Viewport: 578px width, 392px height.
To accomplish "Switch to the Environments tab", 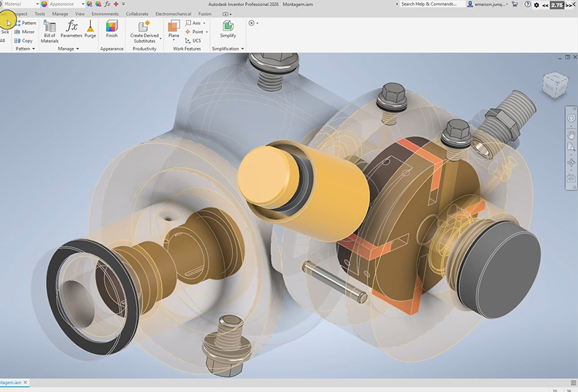I will (105, 13).
